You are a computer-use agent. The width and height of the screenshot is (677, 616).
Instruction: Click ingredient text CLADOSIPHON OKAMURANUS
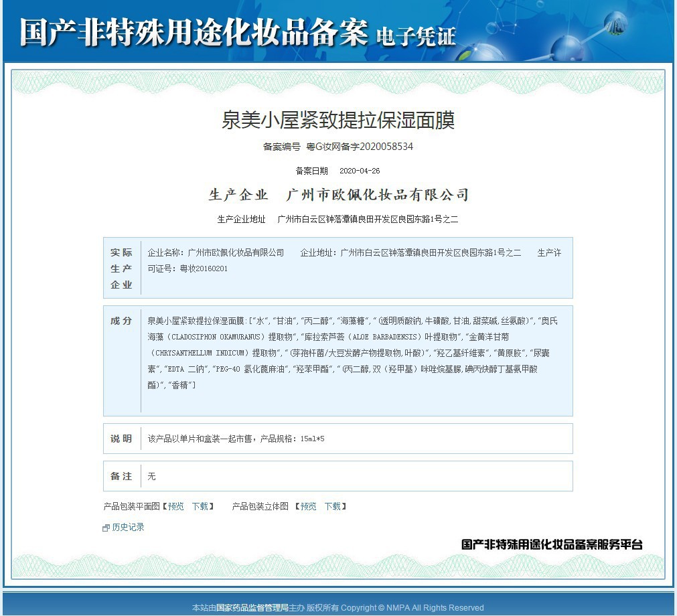(216, 337)
